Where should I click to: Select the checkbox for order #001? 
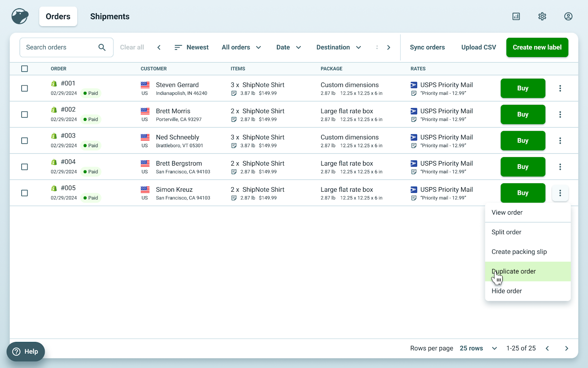coord(25,88)
